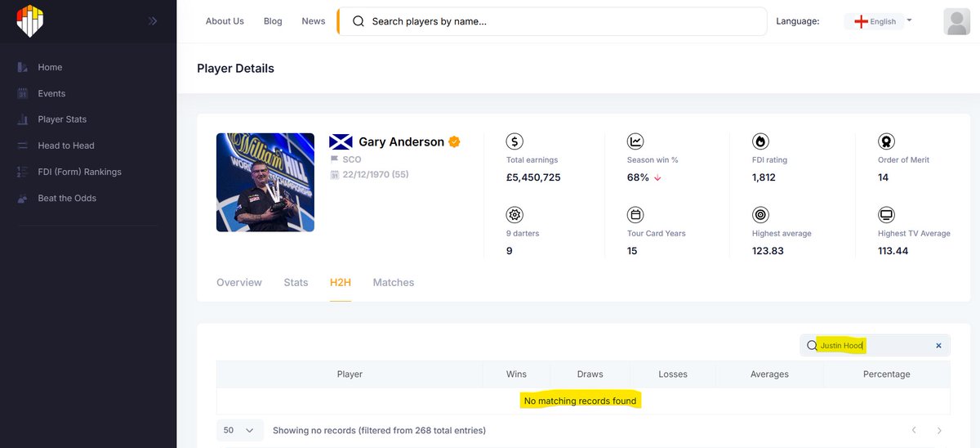This screenshot has height=448, width=980.
Task: Click the 113.44 Highest TV Average value
Action: click(893, 251)
